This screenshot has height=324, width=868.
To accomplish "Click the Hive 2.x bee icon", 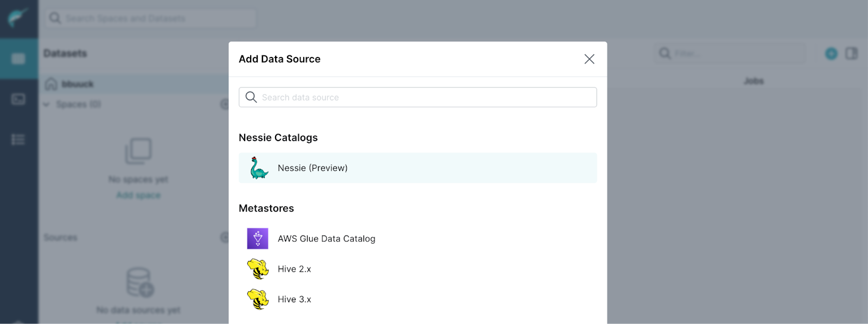I will 258,269.
